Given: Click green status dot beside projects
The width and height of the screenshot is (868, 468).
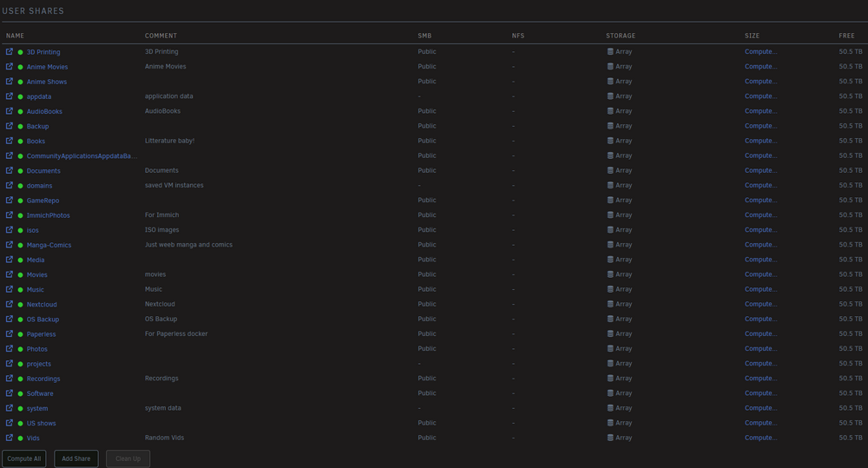Looking at the screenshot, I should [x=21, y=364].
